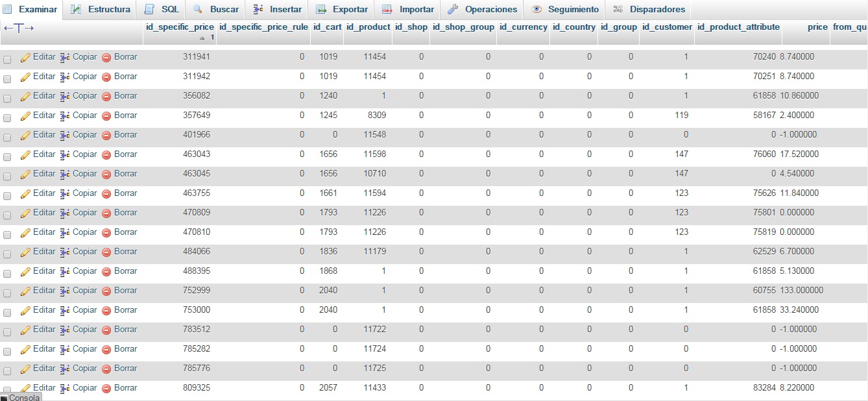Click id_product cell 8309

click(376, 115)
